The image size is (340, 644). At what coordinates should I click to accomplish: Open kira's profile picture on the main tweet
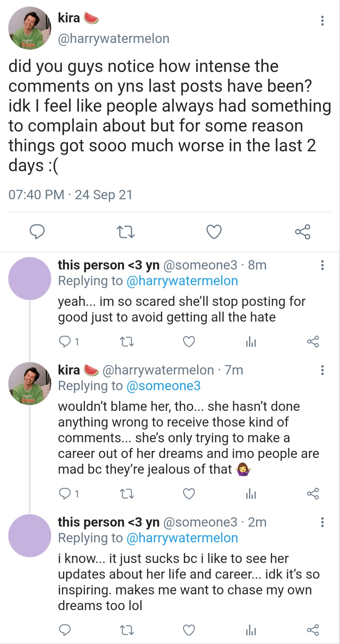(30, 28)
